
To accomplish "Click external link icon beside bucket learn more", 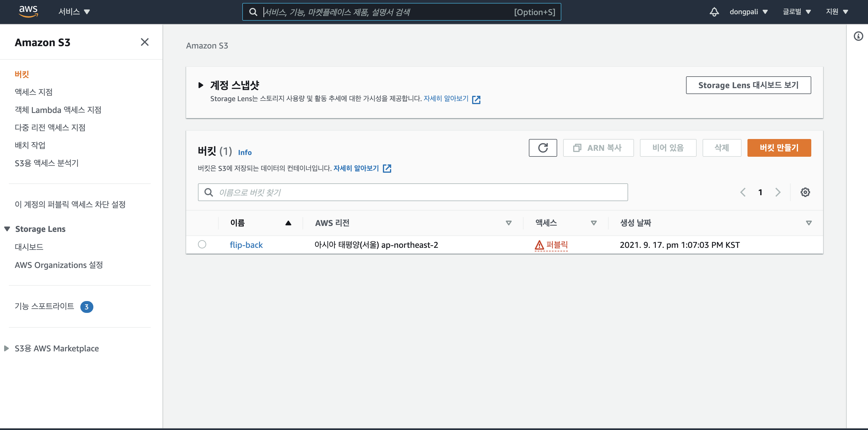I will coord(387,168).
